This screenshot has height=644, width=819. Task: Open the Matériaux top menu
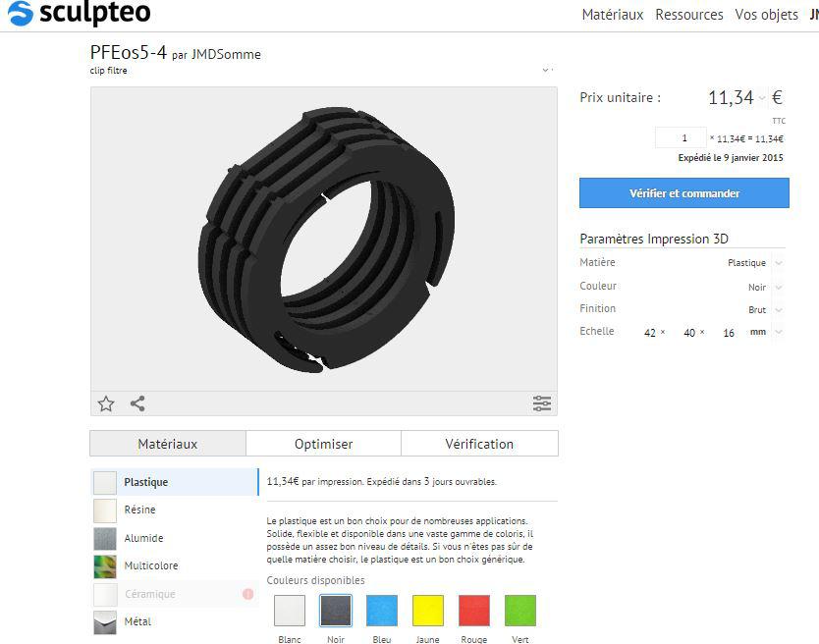(613, 15)
